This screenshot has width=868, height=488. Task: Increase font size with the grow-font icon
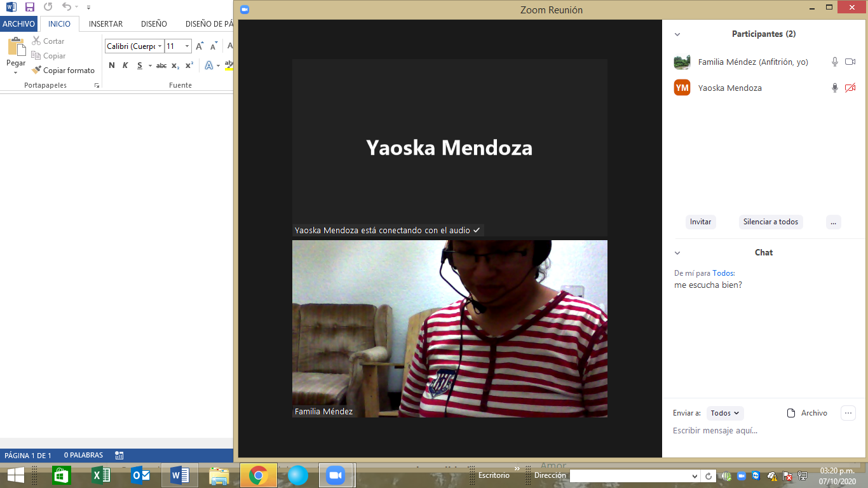point(200,46)
